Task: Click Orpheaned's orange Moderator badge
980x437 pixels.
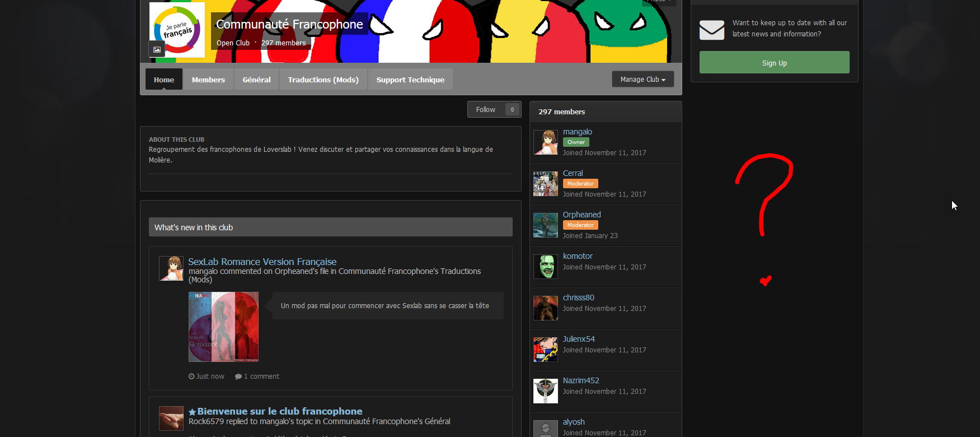Action: coord(580,225)
